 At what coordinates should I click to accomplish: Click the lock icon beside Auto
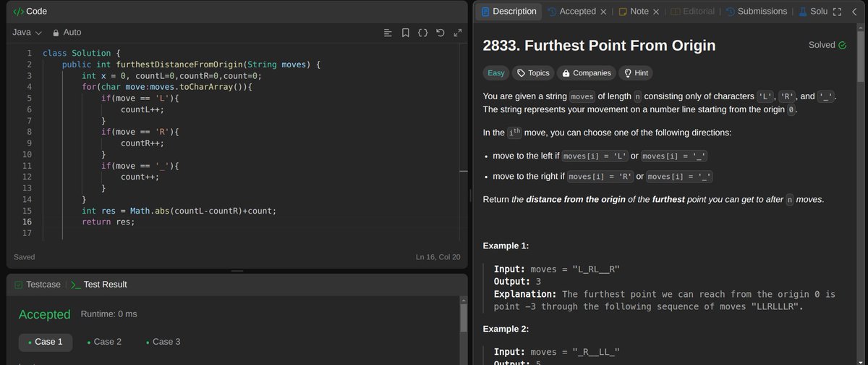(x=55, y=33)
